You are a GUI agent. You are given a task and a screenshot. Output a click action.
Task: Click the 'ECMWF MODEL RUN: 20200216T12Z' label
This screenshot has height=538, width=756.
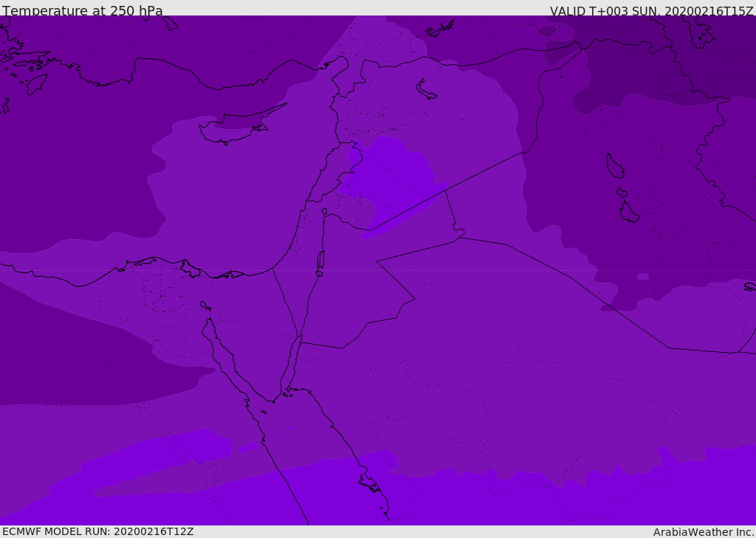98,531
